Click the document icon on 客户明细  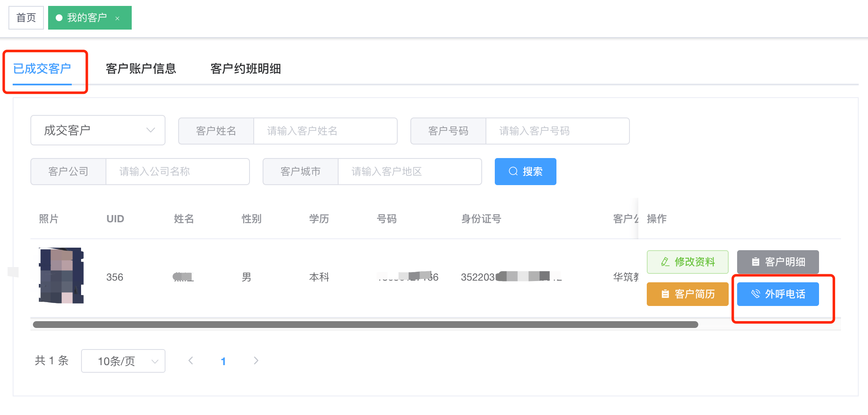pos(755,262)
